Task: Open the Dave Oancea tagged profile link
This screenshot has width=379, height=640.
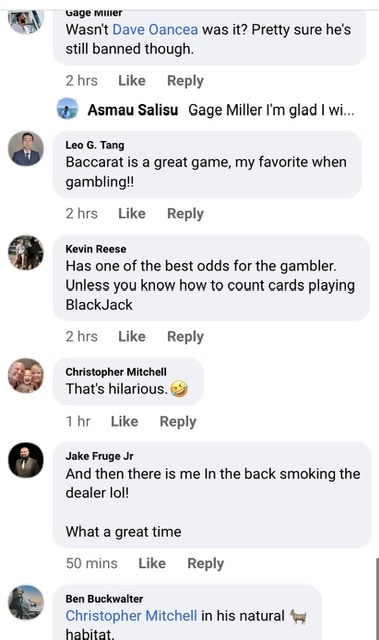Action: click(x=155, y=30)
